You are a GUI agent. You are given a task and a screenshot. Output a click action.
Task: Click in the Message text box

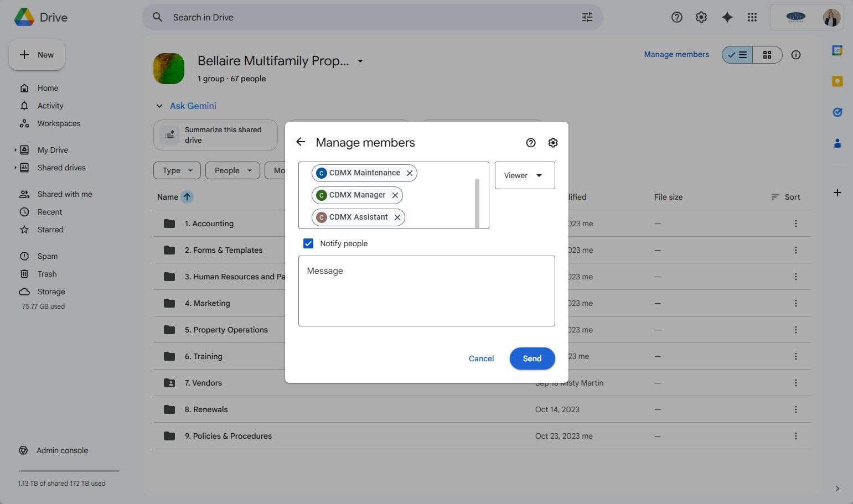[426, 291]
